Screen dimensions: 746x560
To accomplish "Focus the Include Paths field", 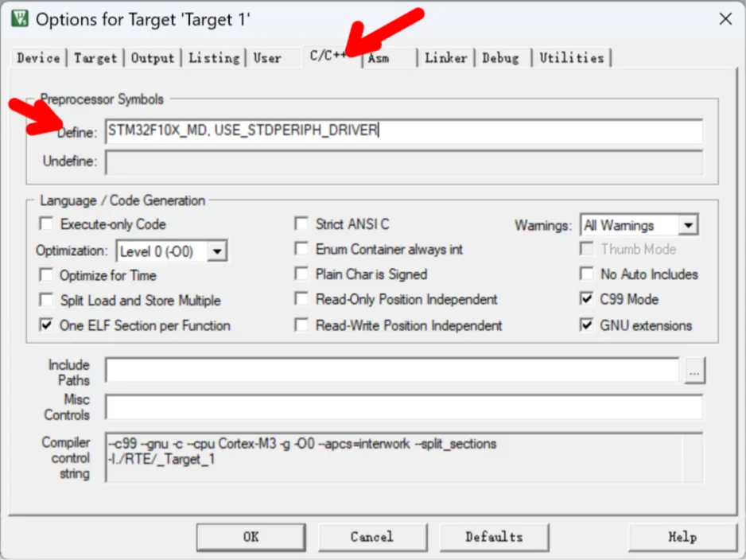I will 393,371.
